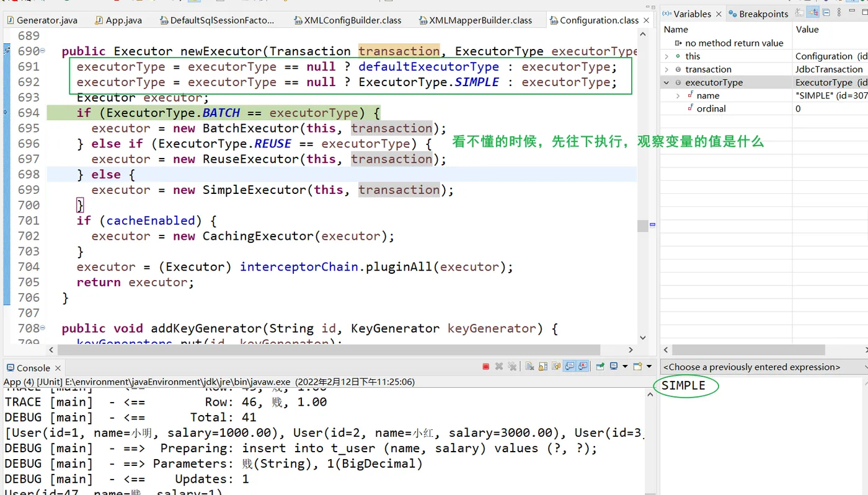This screenshot has width=868, height=495.
Task: Click the JdbcTransaction value cell
Action: (x=829, y=69)
